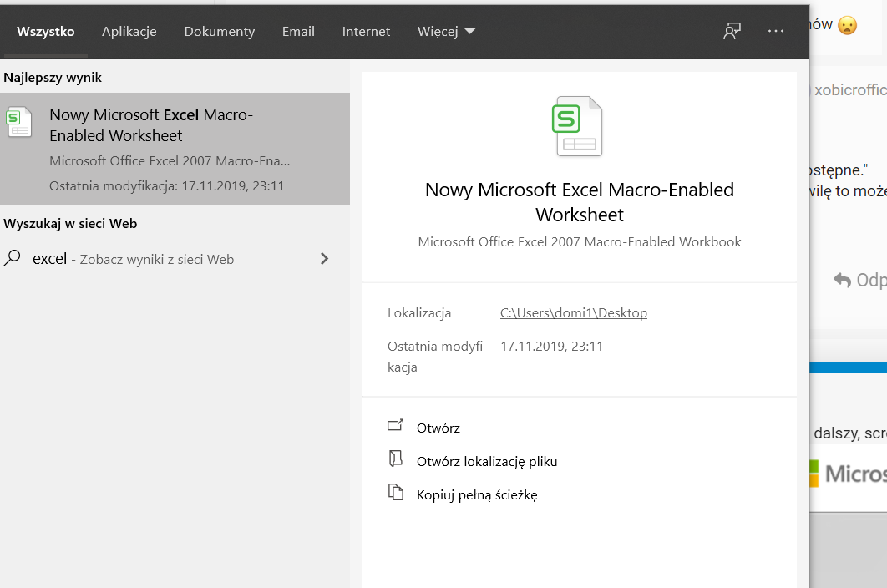Viewport: 887px width, 588px height.
Task: Go to the Email search tab
Action: coord(298,31)
